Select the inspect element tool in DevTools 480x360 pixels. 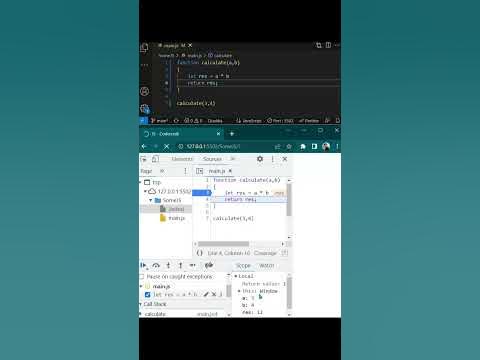pos(144,159)
